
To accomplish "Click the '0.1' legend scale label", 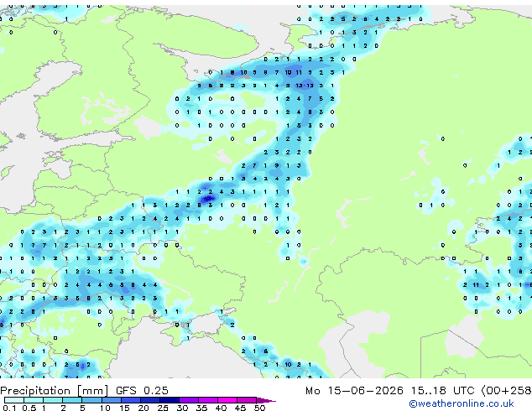I will (9, 408).
